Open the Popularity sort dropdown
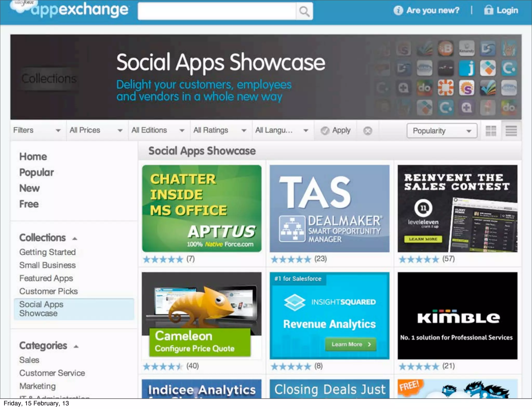Screen dimensions: 532x409 pos(442,131)
